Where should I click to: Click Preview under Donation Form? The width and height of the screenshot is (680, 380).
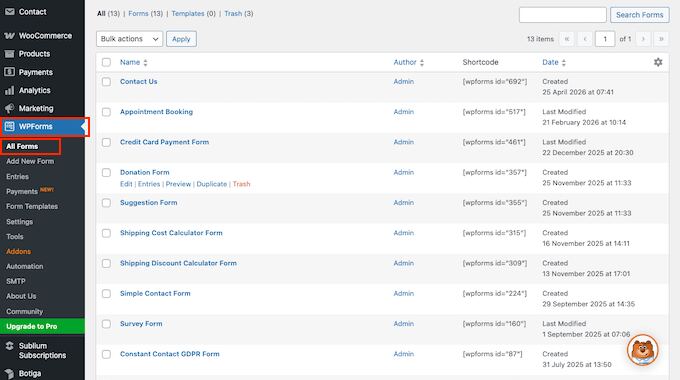click(x=178, y=184)
